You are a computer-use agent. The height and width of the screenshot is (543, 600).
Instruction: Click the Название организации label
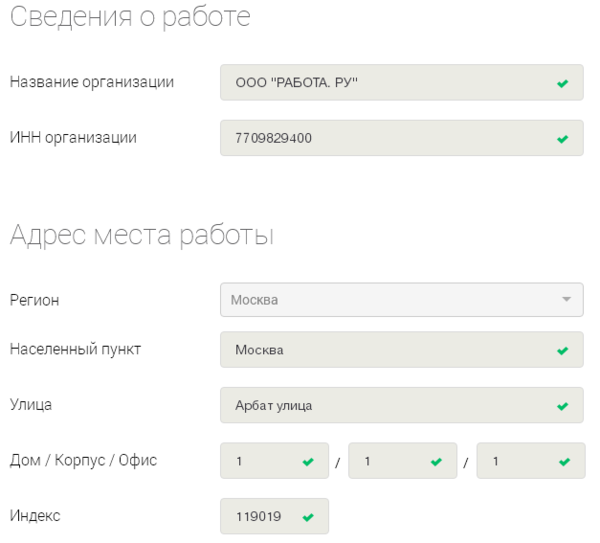pyautogui.click(x=92, y=82)
